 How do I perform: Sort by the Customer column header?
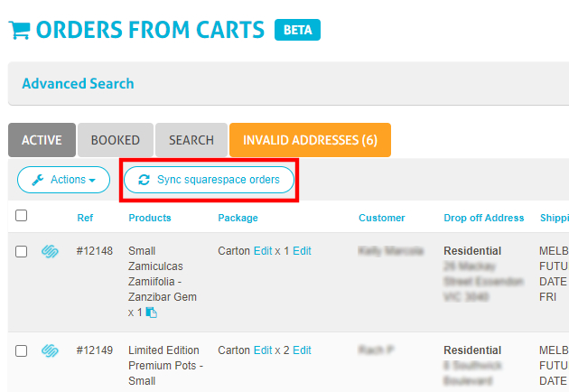(x=382, y=218)
